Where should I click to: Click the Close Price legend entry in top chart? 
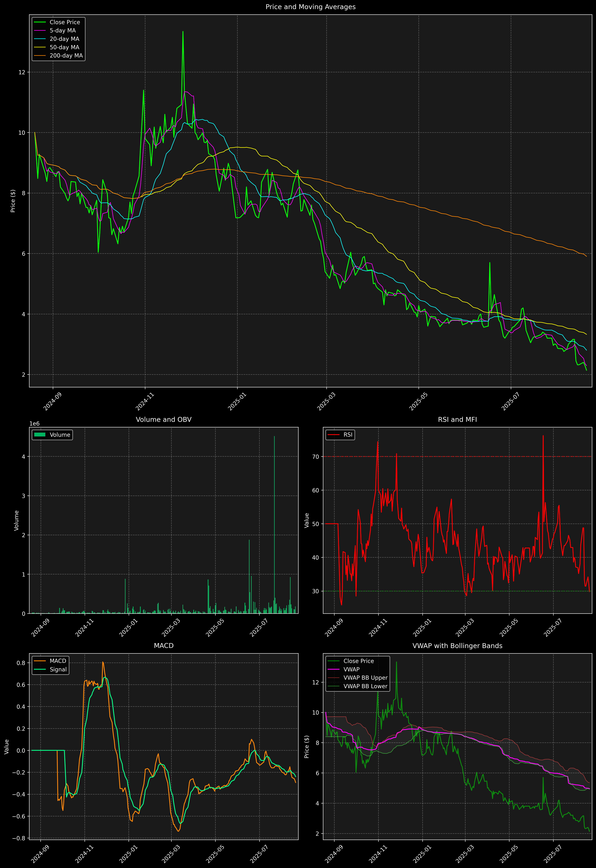pos(65,22)
